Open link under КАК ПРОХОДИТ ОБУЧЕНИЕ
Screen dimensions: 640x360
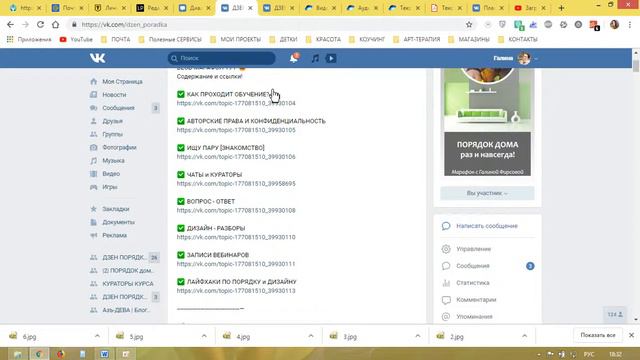(236, 103)
